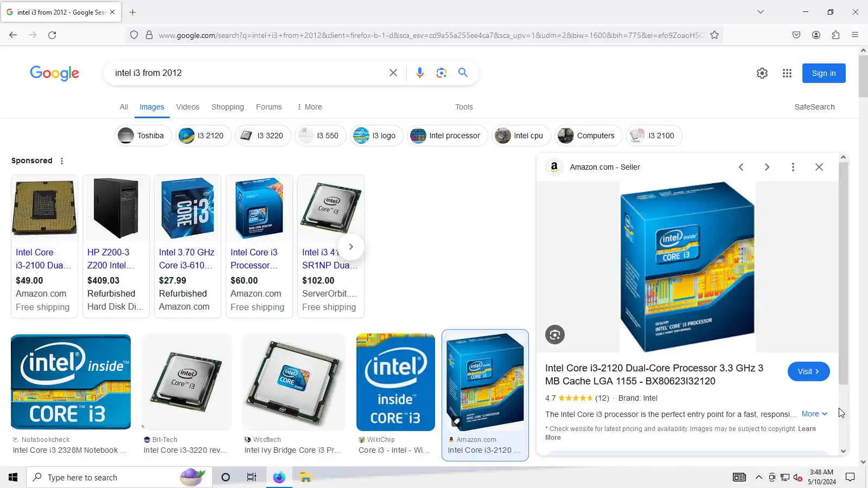The width and height of the screenshot is (868, 488).
Task: Open SafeSearch settings
Action: tap(814, 107)
